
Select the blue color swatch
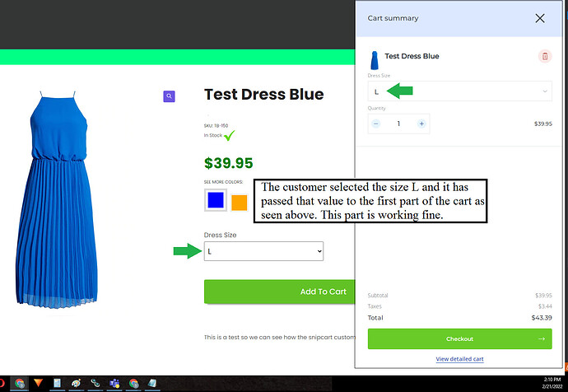pos(216,200)
